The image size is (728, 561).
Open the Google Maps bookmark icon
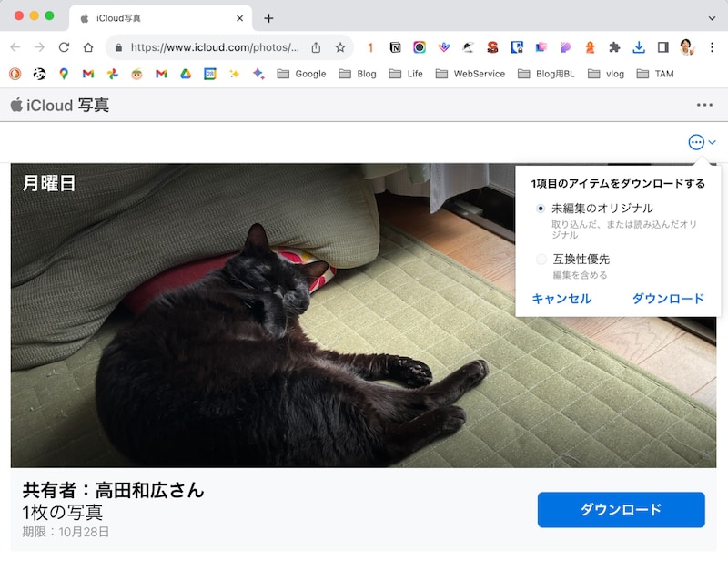click(x=64, y=74)
